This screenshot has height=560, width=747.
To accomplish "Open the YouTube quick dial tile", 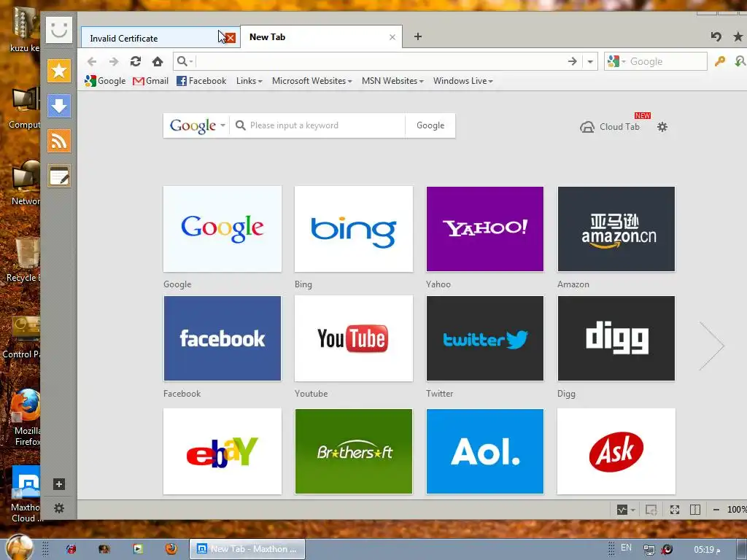I will (x=354, y=338).
